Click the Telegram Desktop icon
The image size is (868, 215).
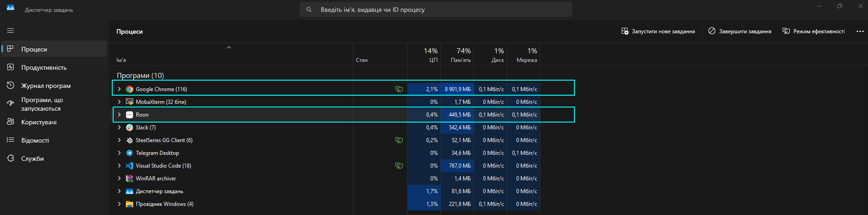click(130, 153)
